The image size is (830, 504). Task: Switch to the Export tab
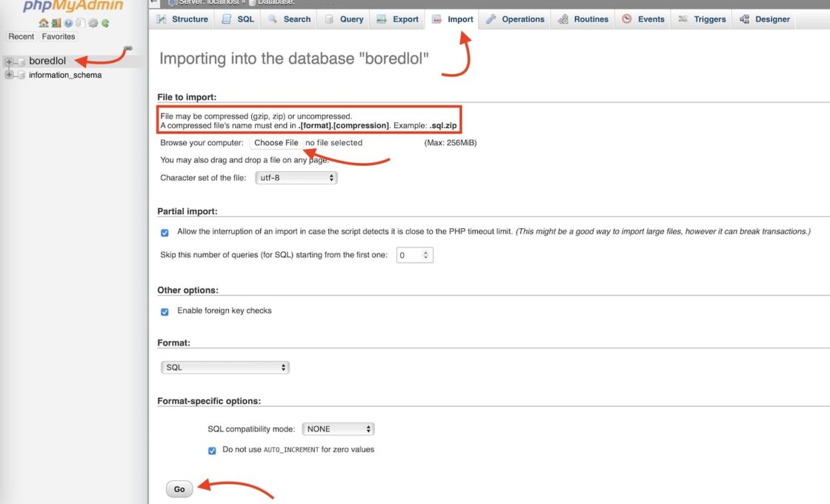pyautogui.click(x=398, y=19)
